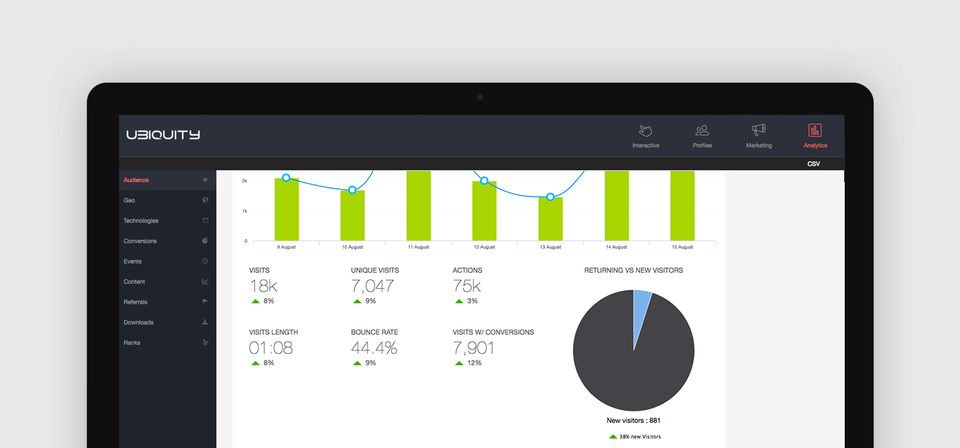Select the 10 August line data point
960x448 pixels.
[x=352, y=190]
